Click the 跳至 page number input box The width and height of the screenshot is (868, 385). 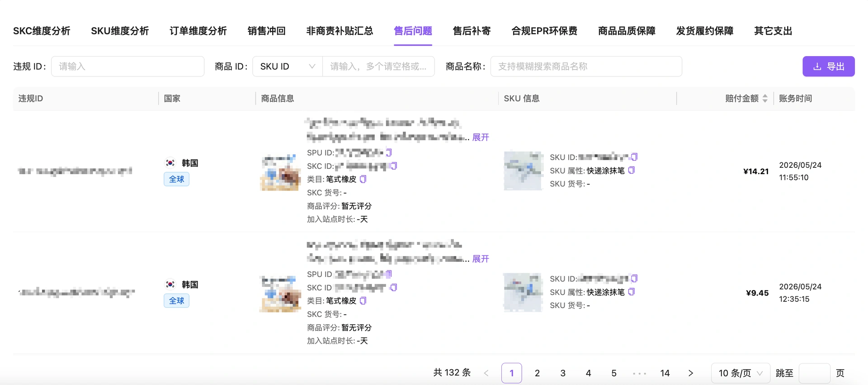(x=815, y=373)
